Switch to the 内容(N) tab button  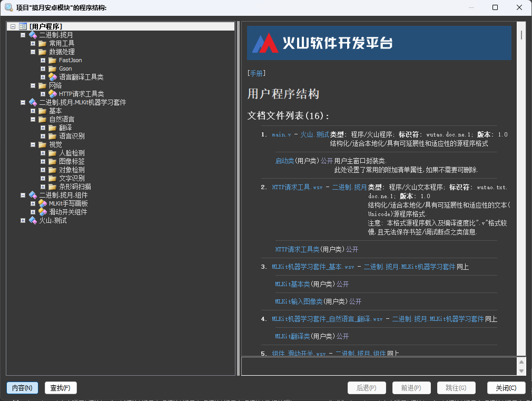point(22,388)
